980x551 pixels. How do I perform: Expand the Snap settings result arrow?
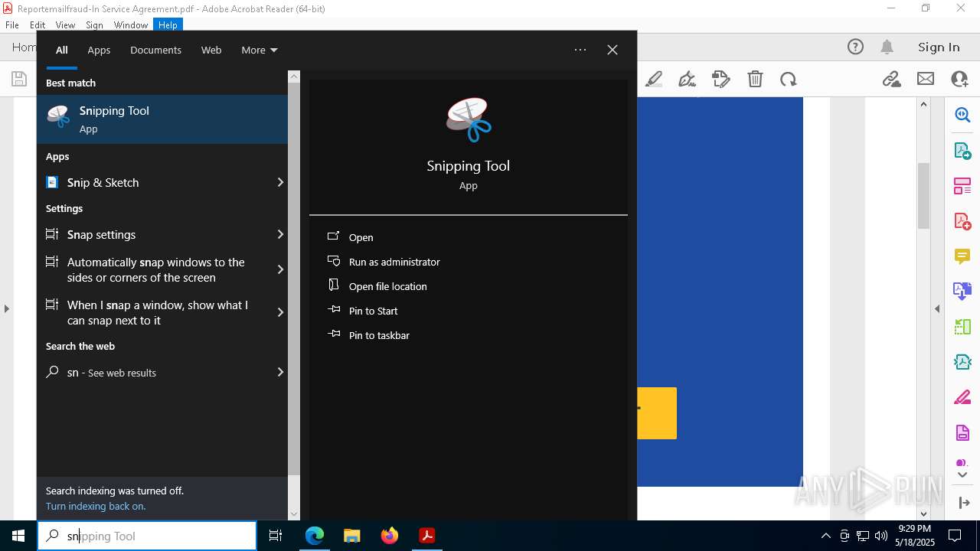pos(280,234)
